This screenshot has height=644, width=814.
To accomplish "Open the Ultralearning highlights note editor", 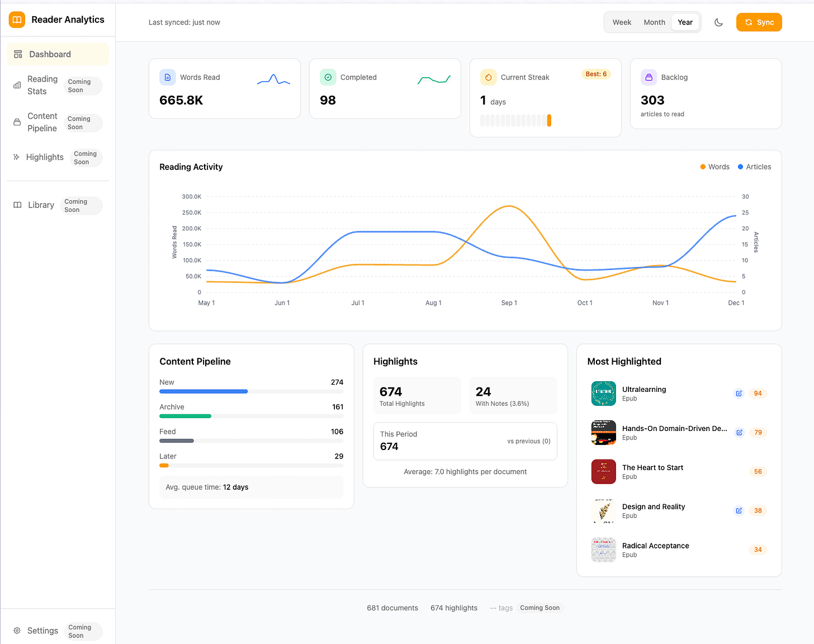I will [739, 393].
